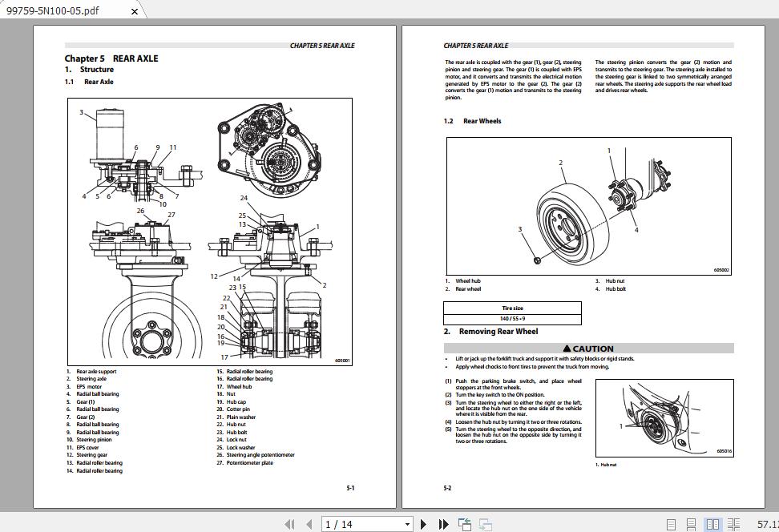Click the 57.1 zoom level indicator
The width and height of the screenshot is (779, 532).
[x=768, y=523]
